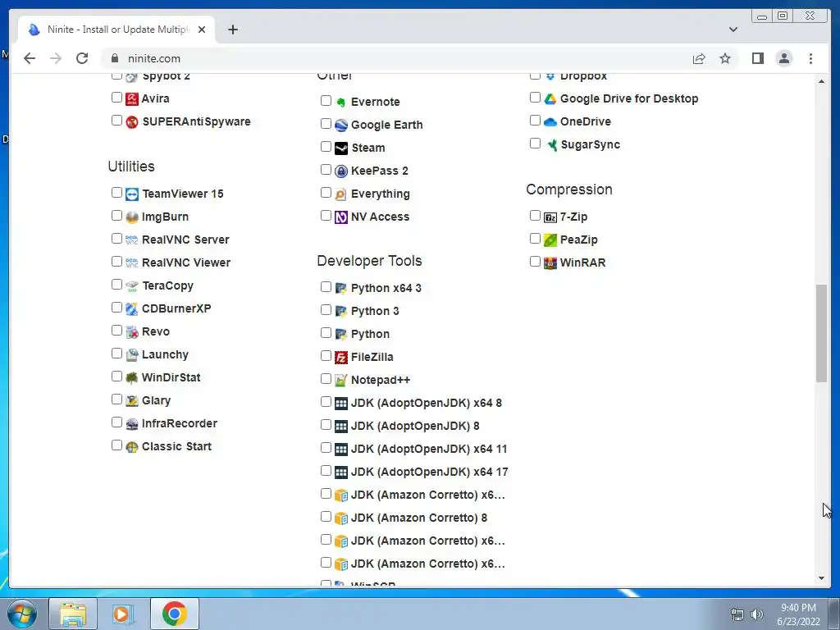Tick the Glary checkbox

(x=116, y=399)
